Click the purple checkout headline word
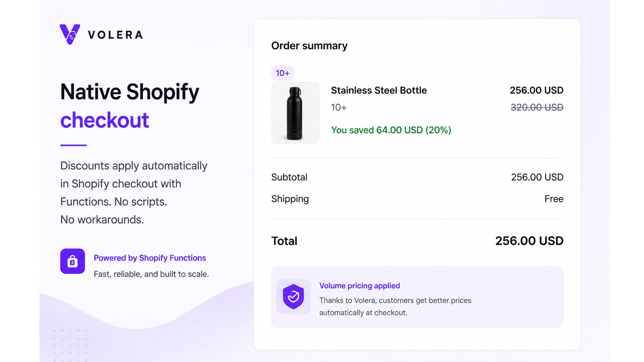This screenshot has height=362, width=644. point(105,120)
